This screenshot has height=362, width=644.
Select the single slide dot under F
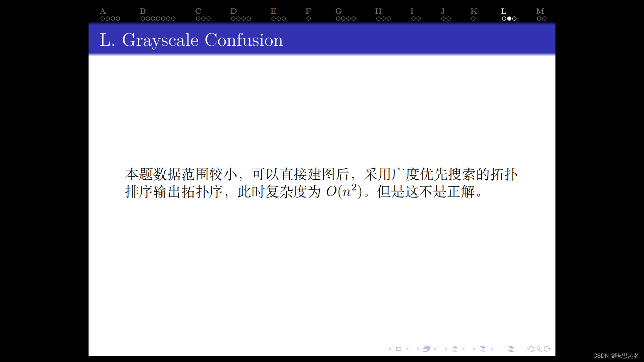[309, 19]
